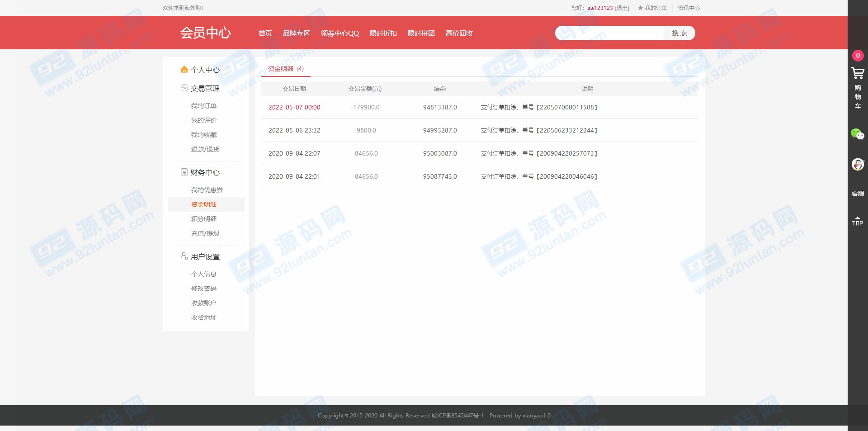Click date 2022-05-06 23:32
The height and width of the screenshot is (431, 868).
[294, 130]
